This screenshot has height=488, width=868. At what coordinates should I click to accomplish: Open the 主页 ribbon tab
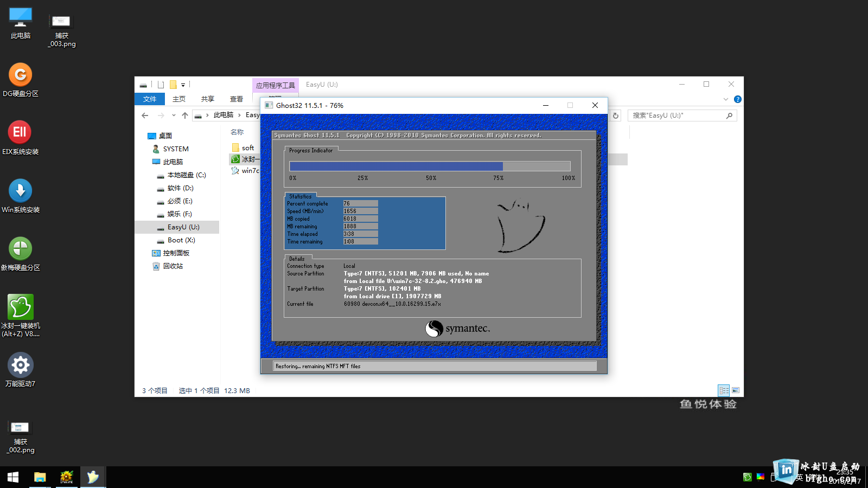pos(179,99)
